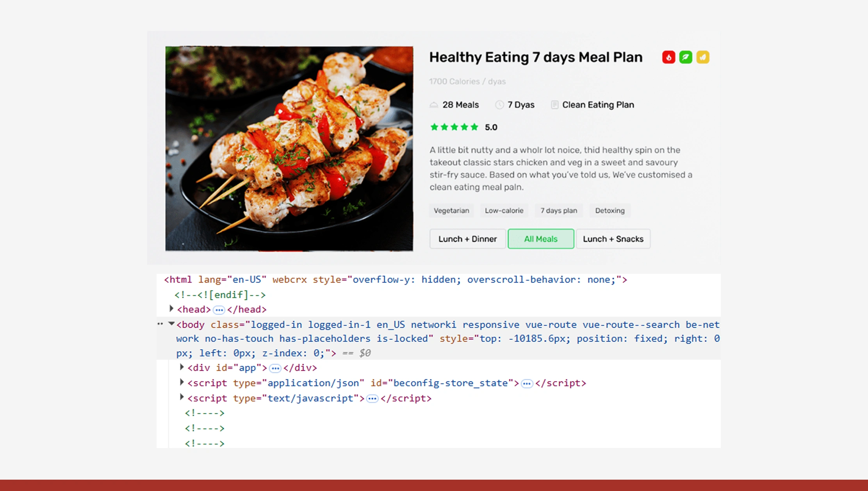Expand the beconfig-store_state script node
Image resolution: width=868 pixels, height=491 pixels.
[x=182, y=382]
